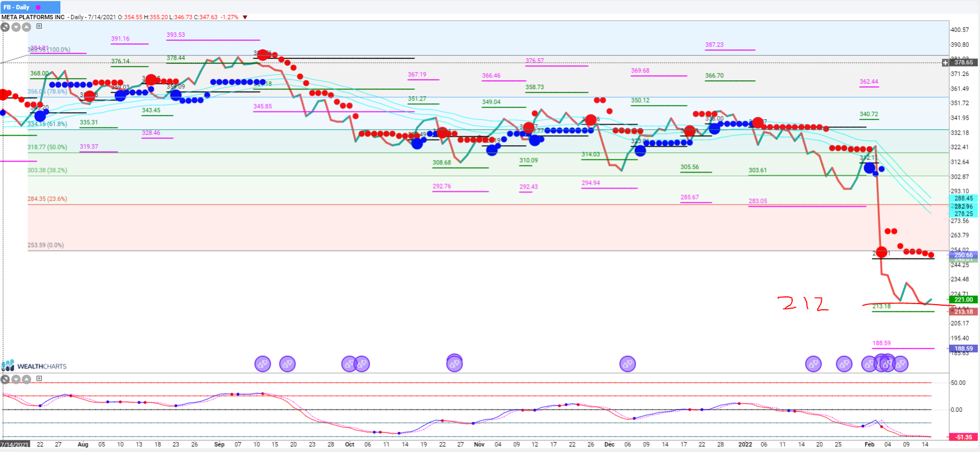Hide the main price pane with circle-slash icon
Screen dimensions: 980x452
pyautogui.click(x=5, y=27)
